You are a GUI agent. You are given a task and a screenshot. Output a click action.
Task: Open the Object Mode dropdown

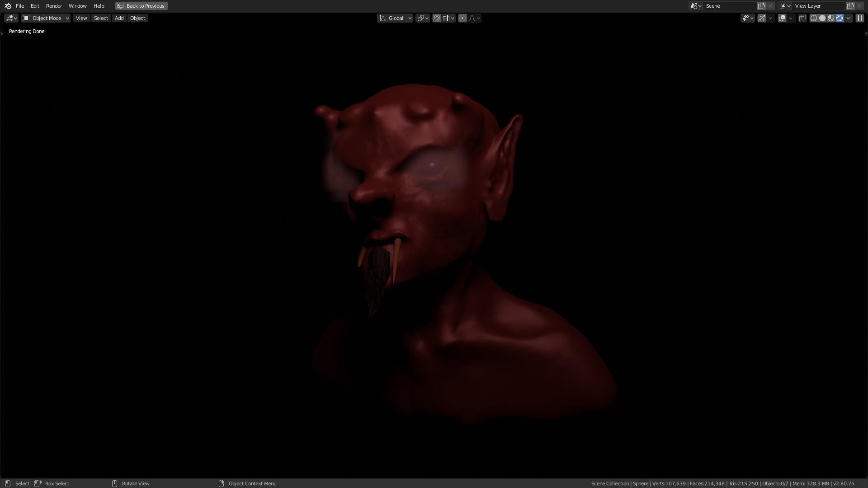(x=46, y=18)
